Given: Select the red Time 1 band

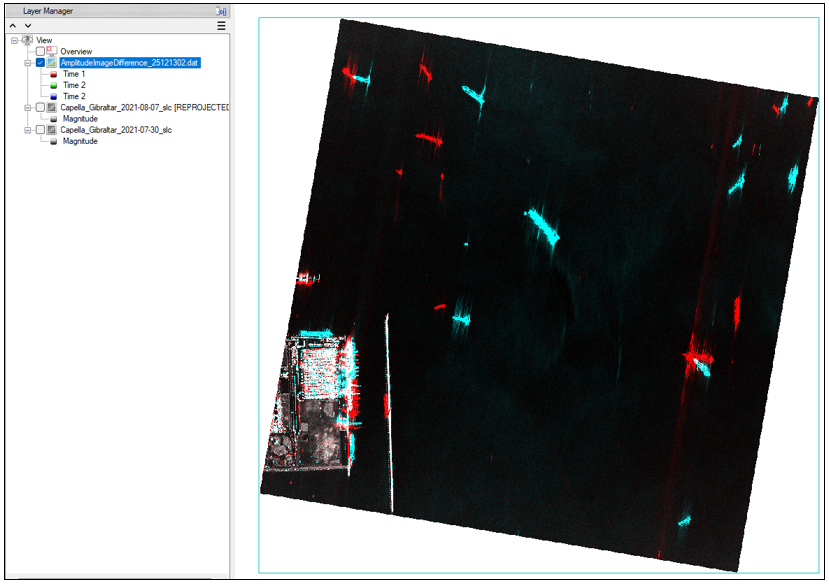Looking at the screenshot, I should point(73,74).
